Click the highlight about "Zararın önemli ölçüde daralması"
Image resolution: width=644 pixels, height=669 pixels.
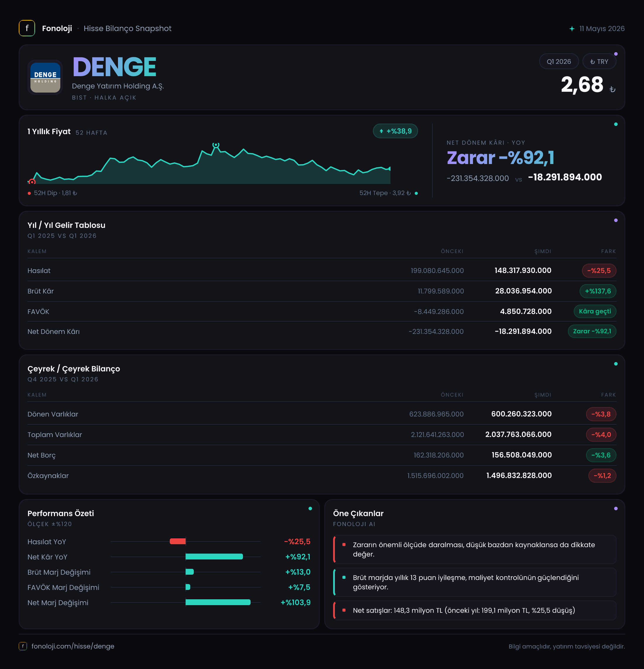tap(475, 549)
